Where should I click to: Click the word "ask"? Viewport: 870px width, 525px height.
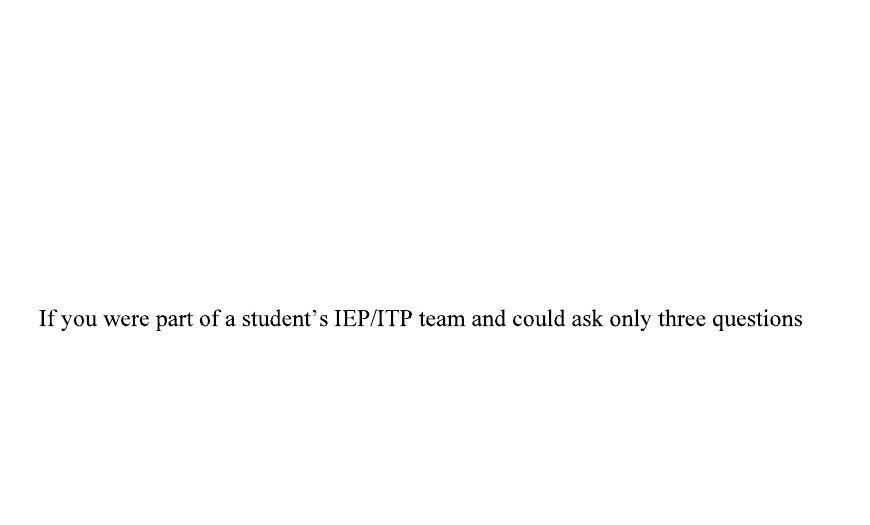coord(587,319)
